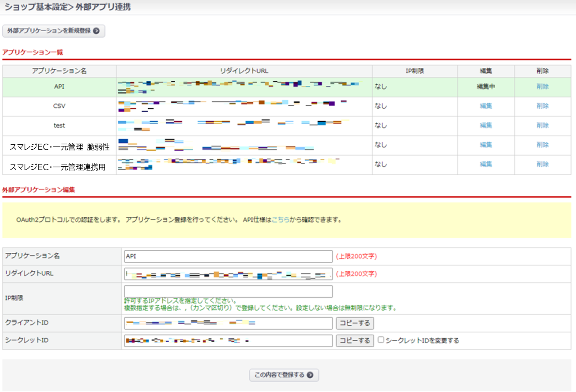Submit form with この内容で登録する button

(284, 375)
